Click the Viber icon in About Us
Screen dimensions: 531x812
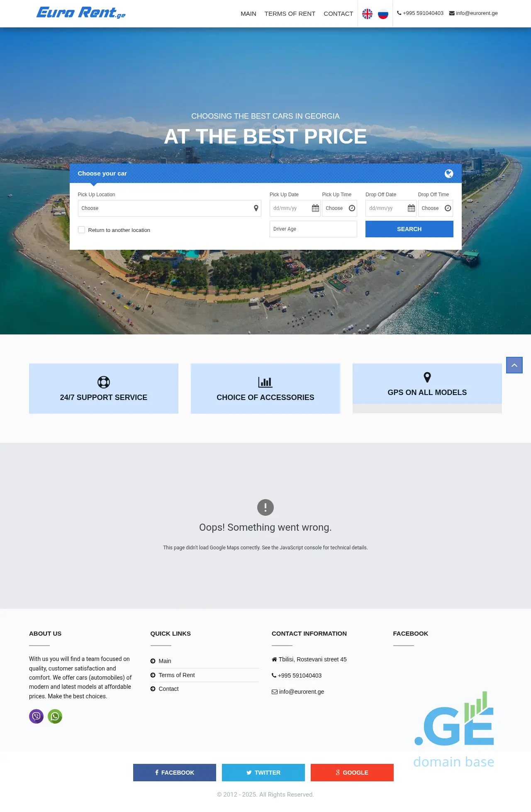click(36, 716)
